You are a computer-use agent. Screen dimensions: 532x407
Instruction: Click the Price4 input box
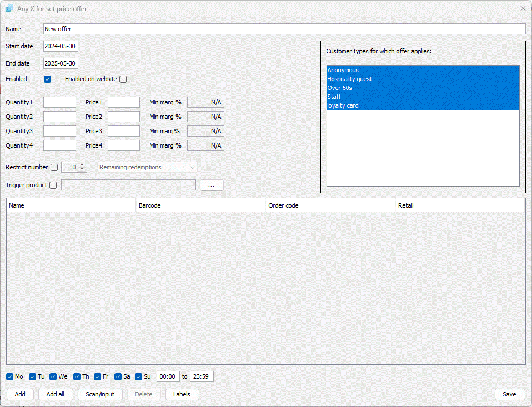(x=124, y=145)
